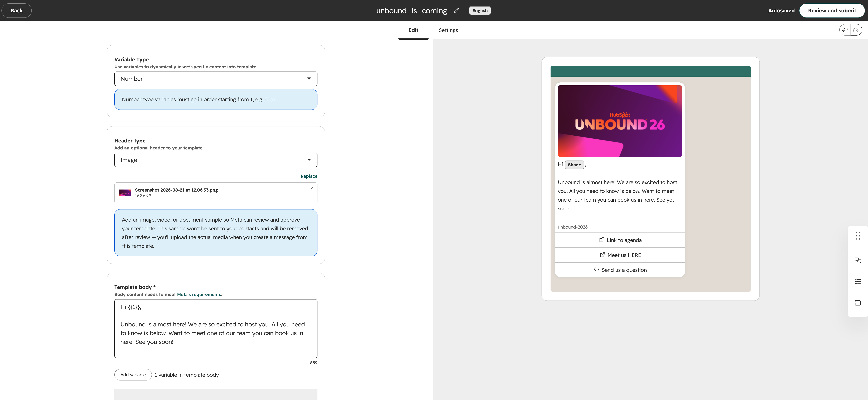Click the uploaded image file thumbnail
Screen dimensions: 868x400
pyautogui.click(x=125, y=193)
